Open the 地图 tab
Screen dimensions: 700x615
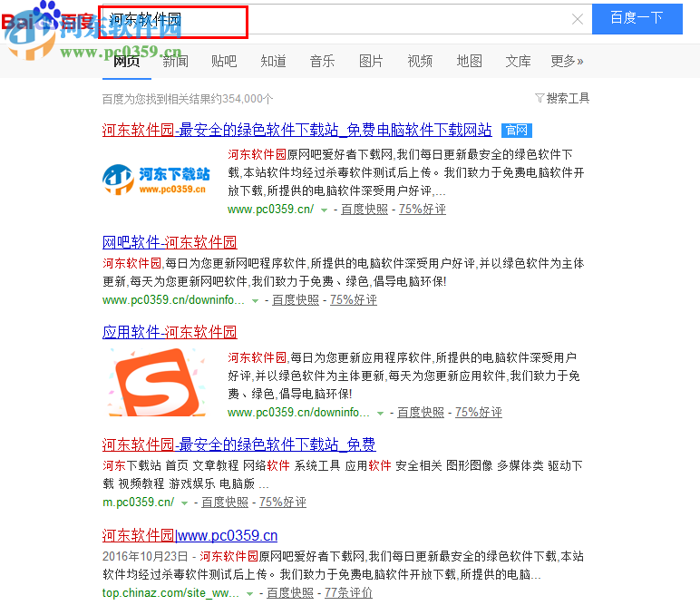click(x=469, y=61)
